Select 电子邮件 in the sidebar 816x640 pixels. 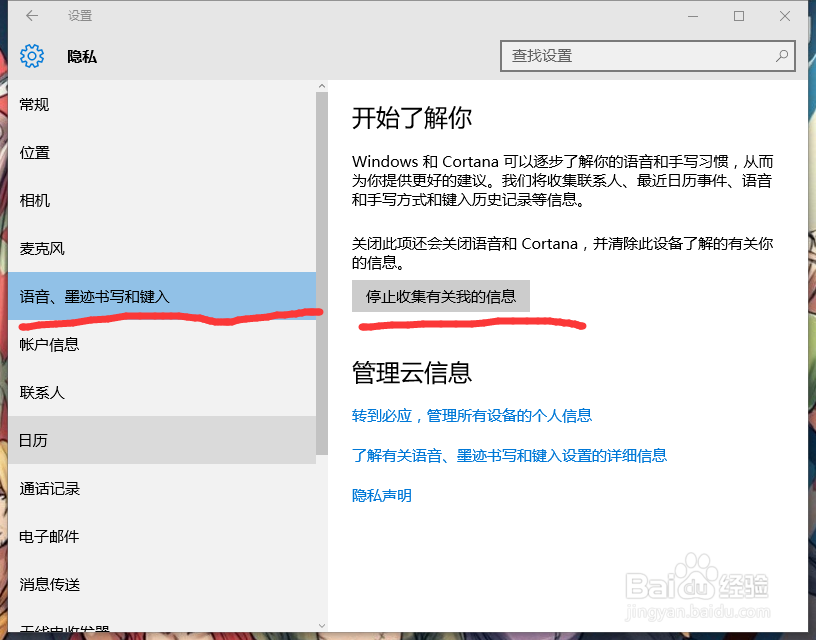click(162, 536)
